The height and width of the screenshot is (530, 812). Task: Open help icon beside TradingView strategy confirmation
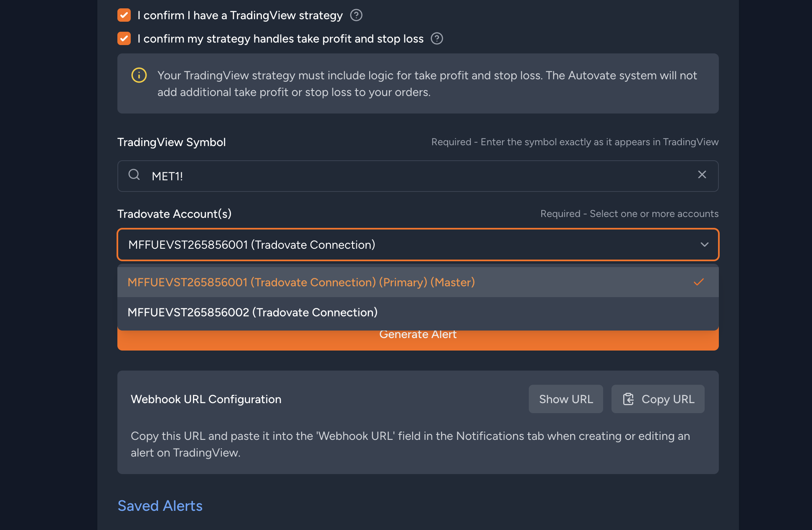coord(356,15)
